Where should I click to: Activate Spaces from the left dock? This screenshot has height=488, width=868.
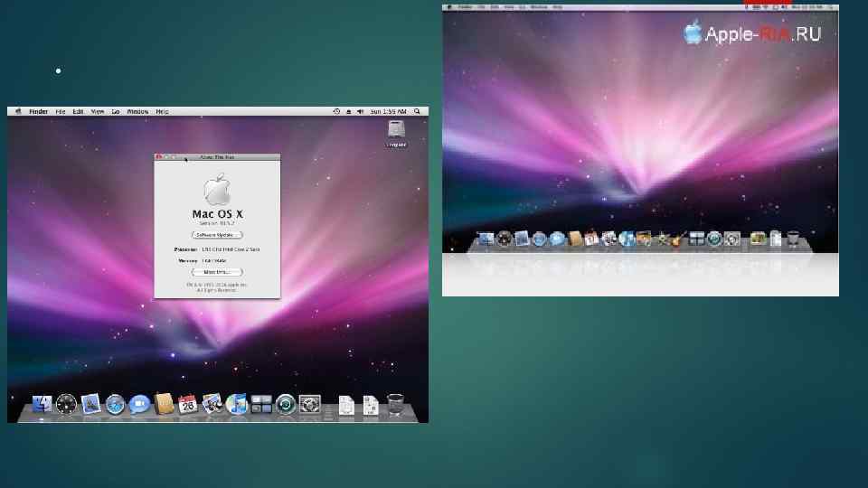(261, 405)
